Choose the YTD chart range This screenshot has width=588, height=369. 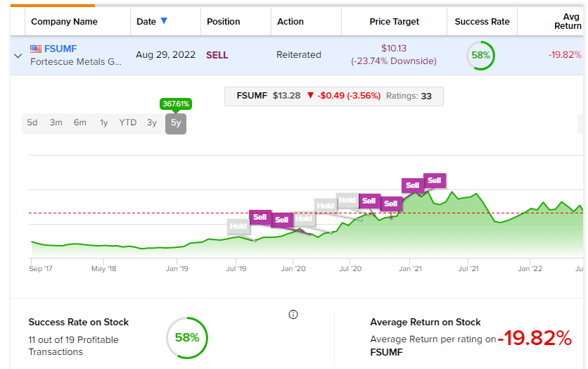[x=127, y=123]
